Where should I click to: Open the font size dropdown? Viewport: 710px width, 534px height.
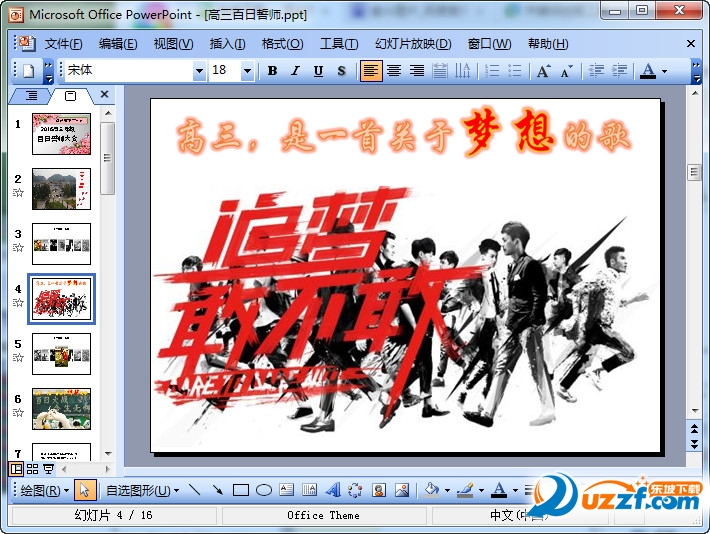point(247,71)
